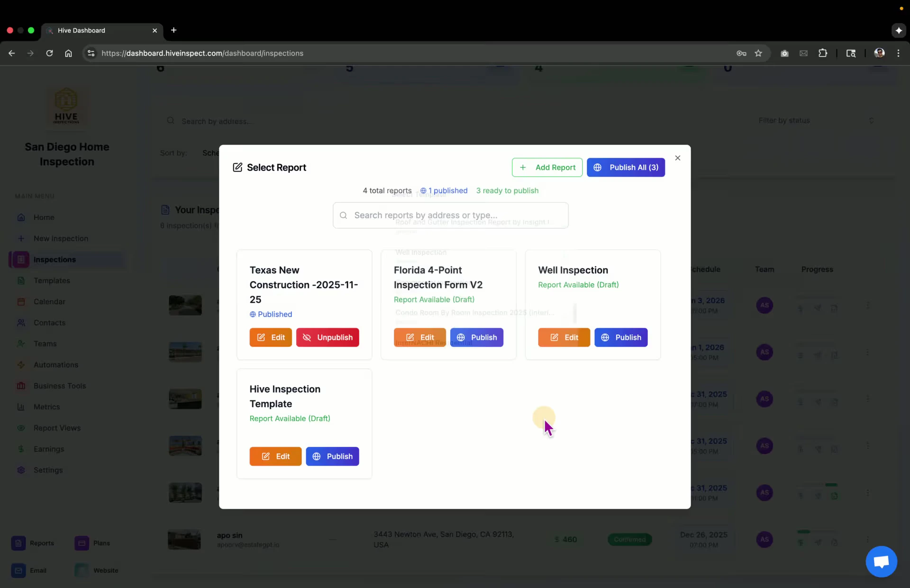
Task: Open the browser's three-dot menu
Action: (899, 53)
